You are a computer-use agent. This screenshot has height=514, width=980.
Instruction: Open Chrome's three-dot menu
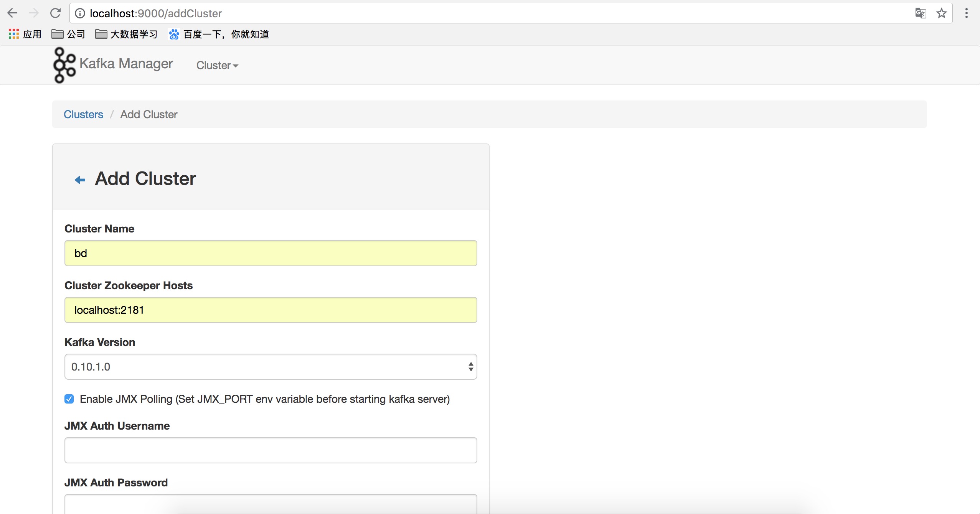point(966,13)
